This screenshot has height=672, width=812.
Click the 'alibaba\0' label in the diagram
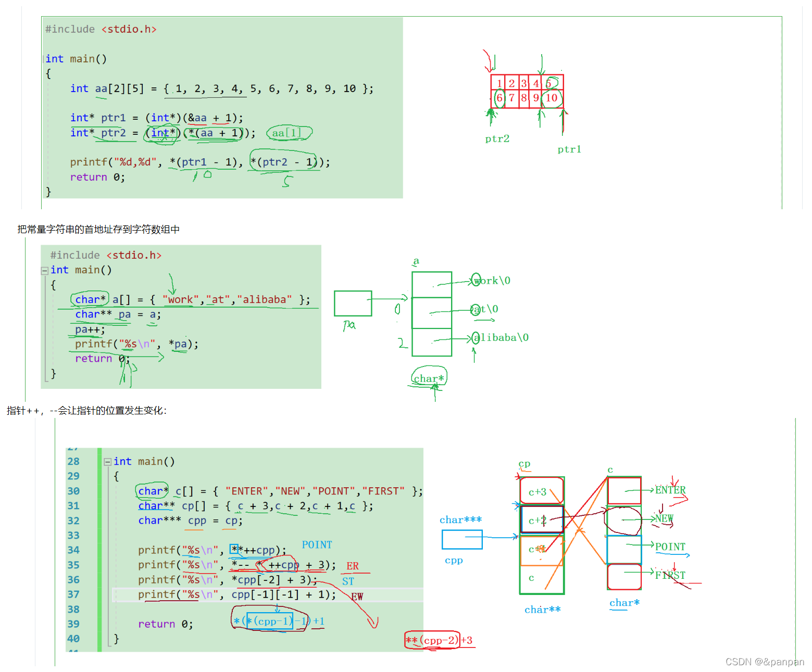tap(501, 338)
